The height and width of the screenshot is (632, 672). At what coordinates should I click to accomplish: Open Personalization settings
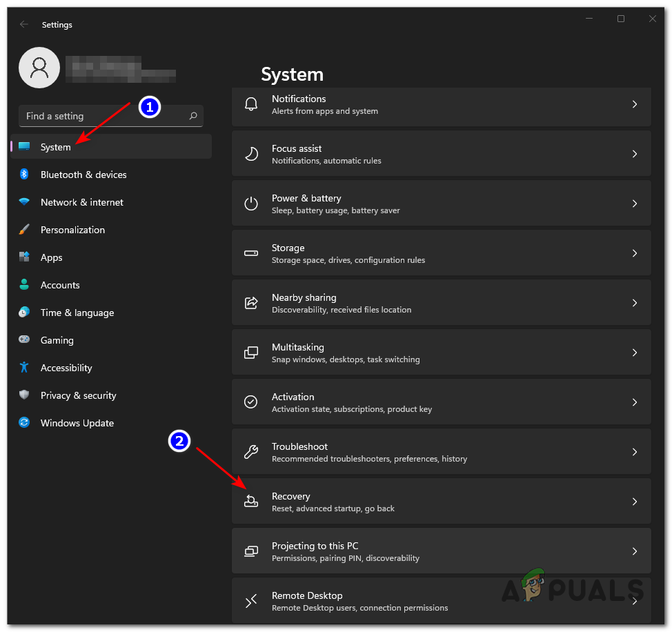111,230
